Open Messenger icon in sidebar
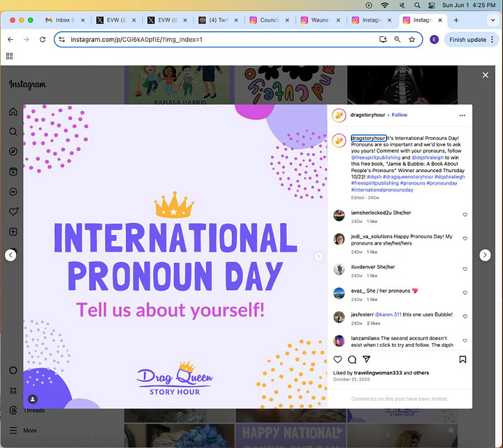 pyautogui.click(x=13, y=192)
